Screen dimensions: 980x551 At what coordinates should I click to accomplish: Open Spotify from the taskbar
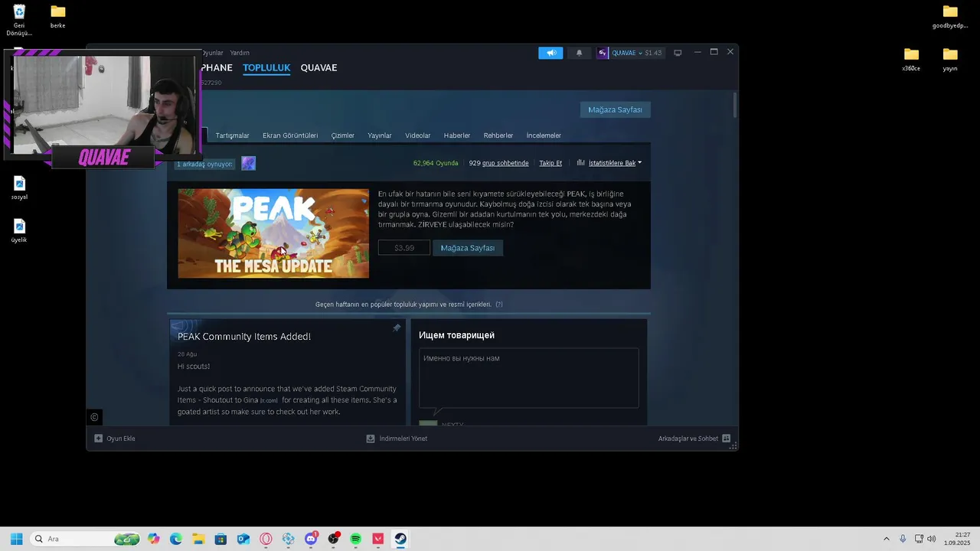355,539
